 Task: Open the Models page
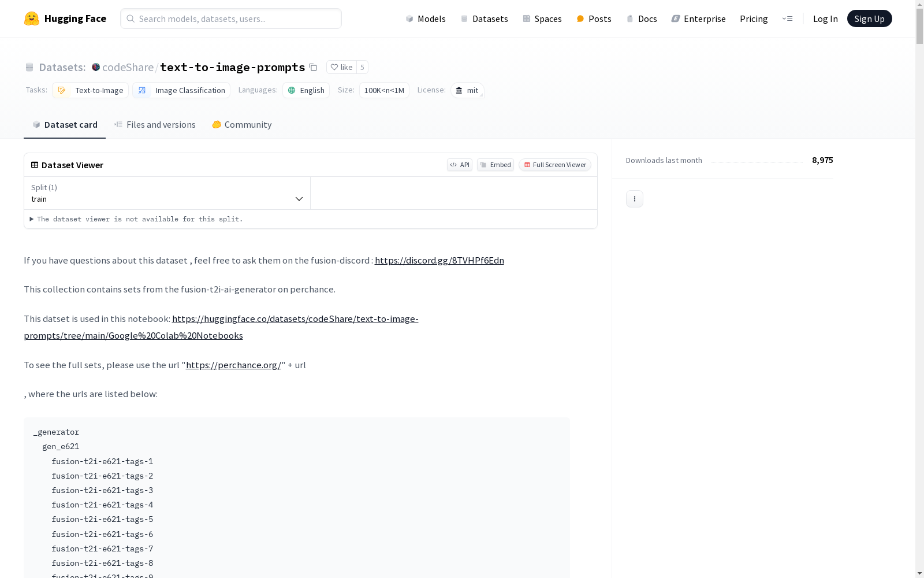[x=426, y=18]
